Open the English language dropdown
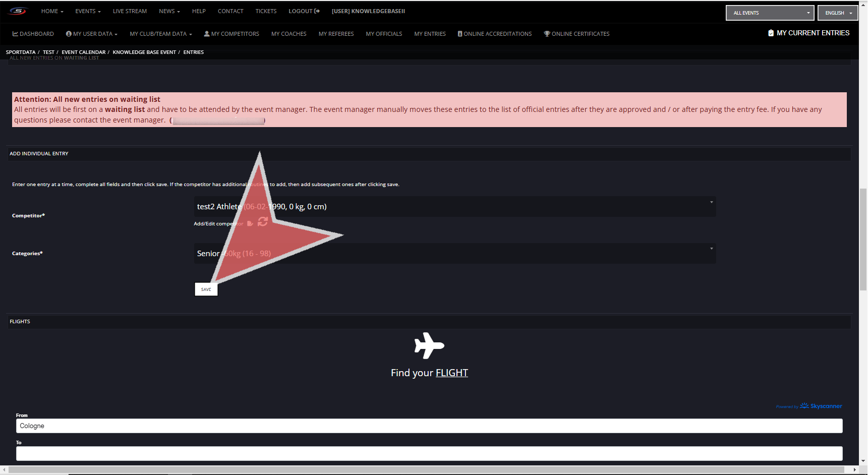This screenshot has height=475, width=868. (838, 13)
